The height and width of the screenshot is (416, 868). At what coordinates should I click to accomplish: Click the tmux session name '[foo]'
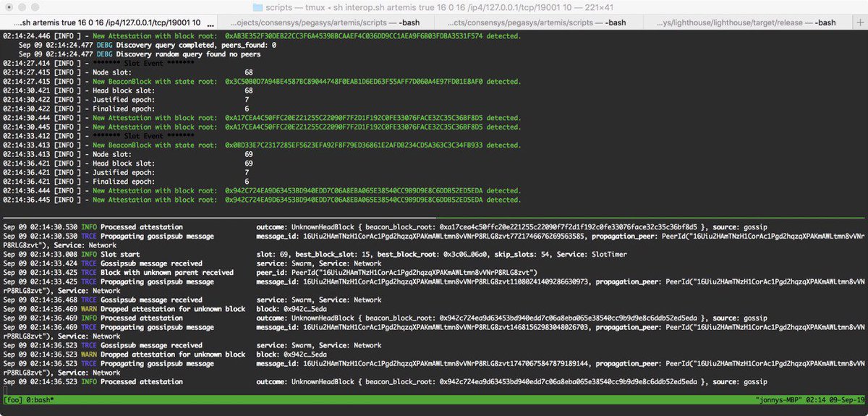(13, 399)
